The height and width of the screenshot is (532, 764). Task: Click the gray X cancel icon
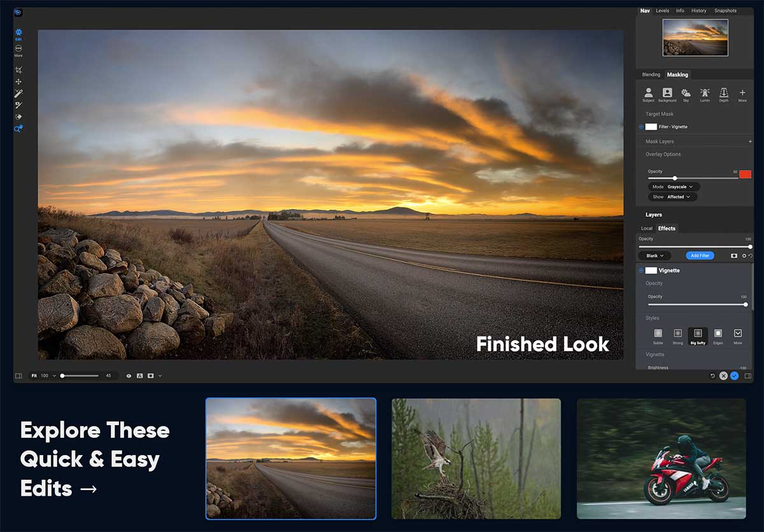pos(723,376)
